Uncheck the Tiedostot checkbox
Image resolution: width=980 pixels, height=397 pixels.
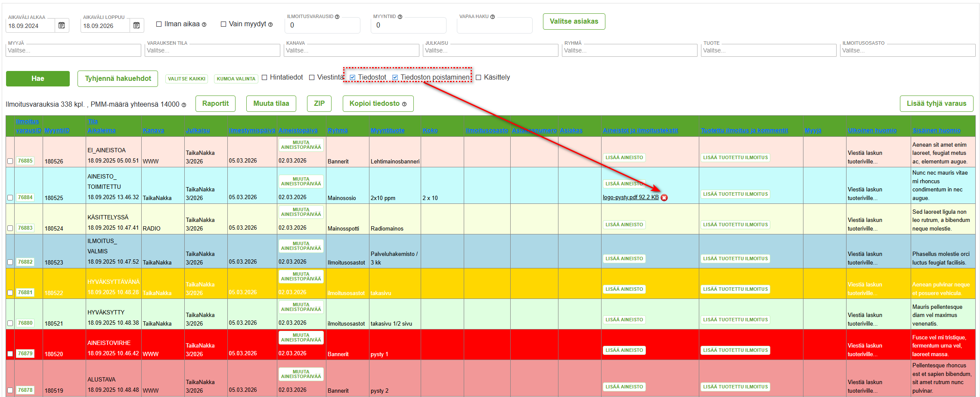pyautogui.click(x=353, y=77)
